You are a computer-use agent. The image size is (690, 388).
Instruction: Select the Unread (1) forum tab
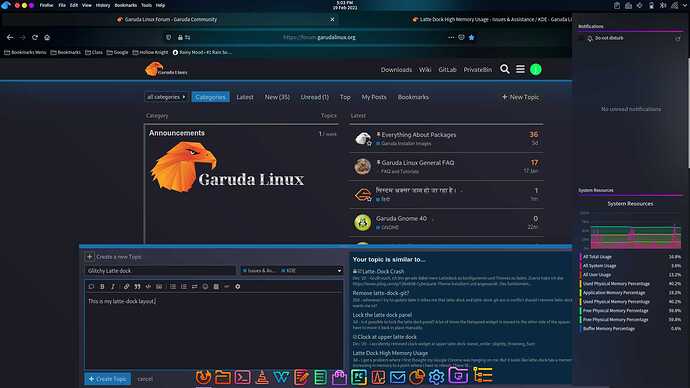click(x=314, y=97)
